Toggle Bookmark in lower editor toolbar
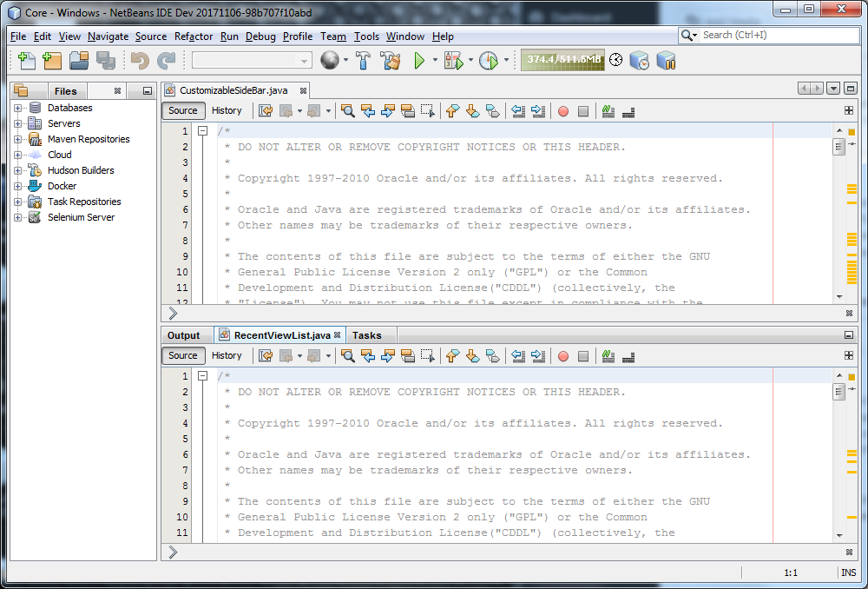The image size is (868, 589). [493, 355]
